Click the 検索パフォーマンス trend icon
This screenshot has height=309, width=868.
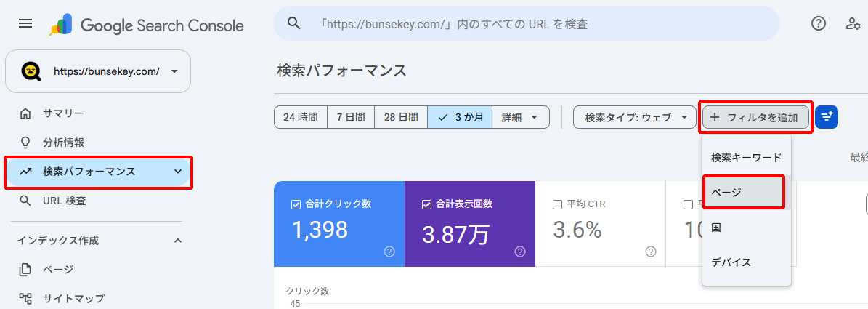pos(25,172)
